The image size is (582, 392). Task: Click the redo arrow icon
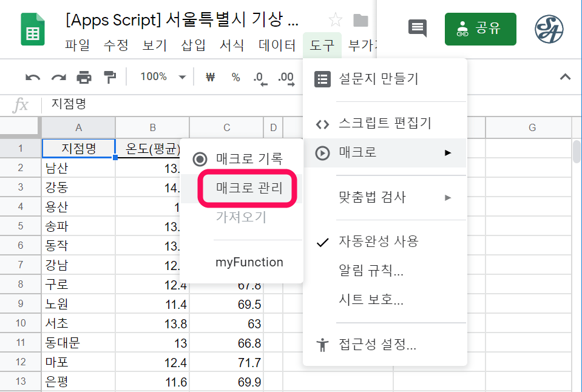[58, 77]
